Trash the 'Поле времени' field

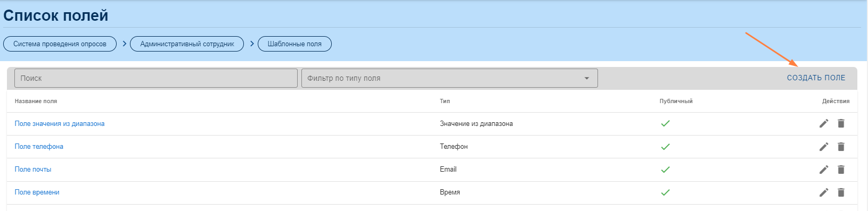[x=841, y=192]
